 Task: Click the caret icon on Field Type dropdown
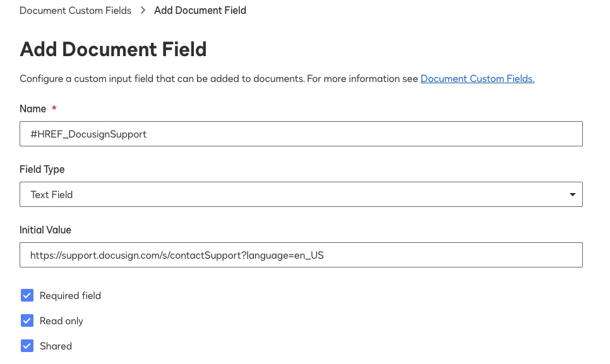573,194
